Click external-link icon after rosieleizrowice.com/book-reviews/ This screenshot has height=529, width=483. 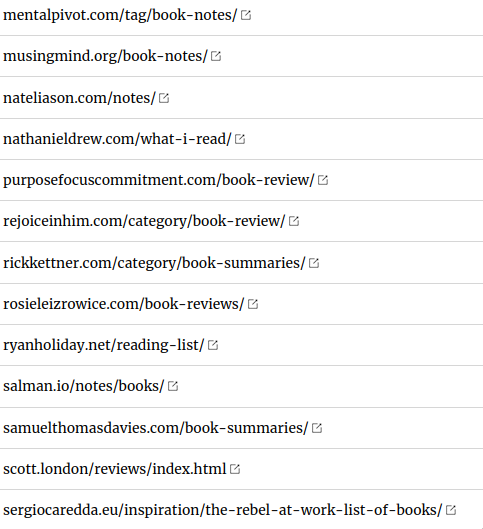pos(253,304)
